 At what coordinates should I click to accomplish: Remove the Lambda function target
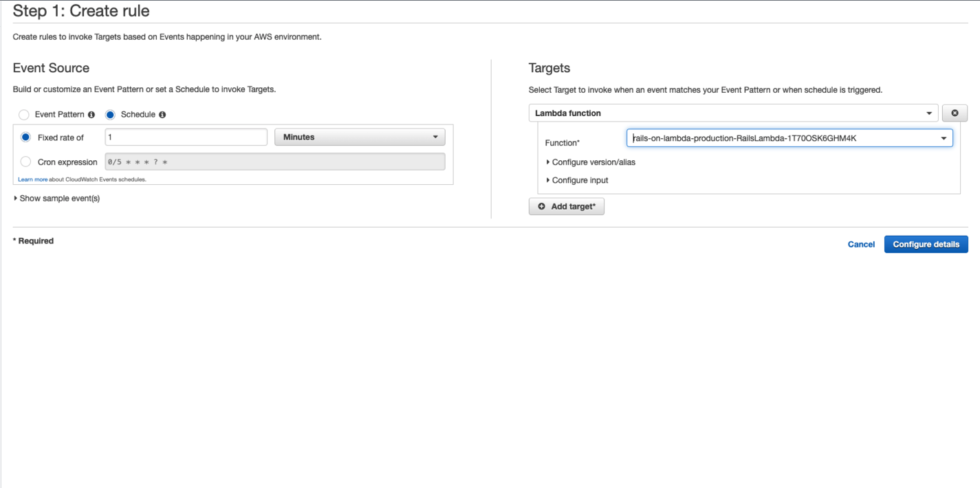click(955, 113)
